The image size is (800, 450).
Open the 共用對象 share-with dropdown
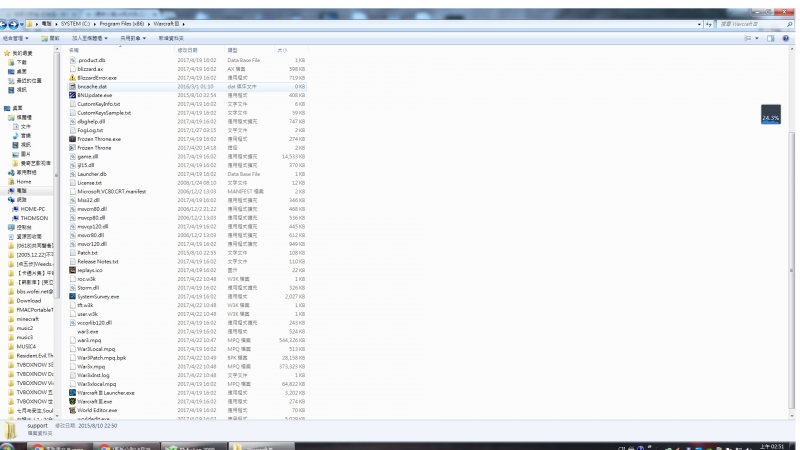coord(133,38)
